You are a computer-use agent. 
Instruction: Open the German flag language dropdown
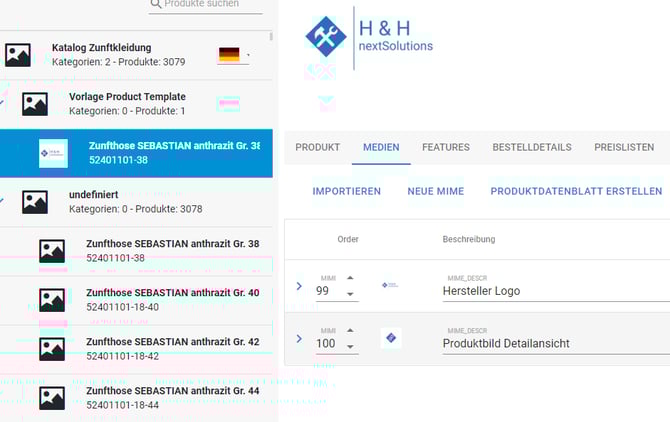click(x=233, y=55)
